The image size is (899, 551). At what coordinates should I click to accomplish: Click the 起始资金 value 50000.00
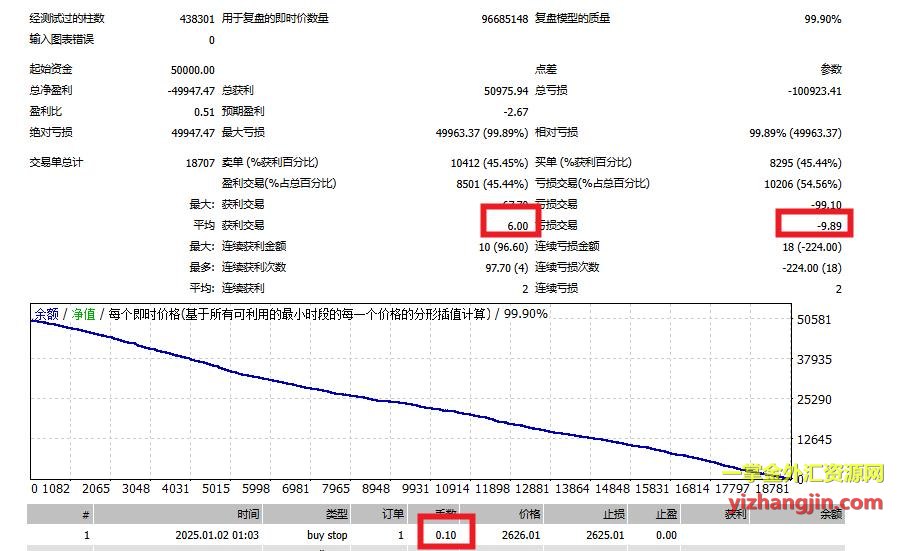click(192, 70)
